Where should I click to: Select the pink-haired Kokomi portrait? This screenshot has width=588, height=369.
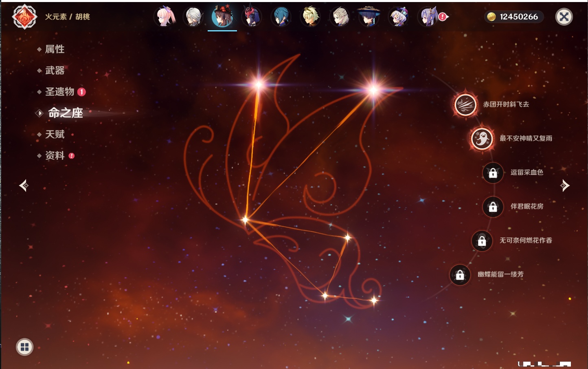(165, 17)
